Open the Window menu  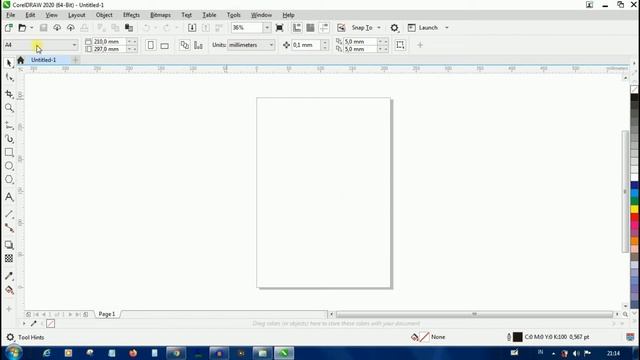click(x=261, y=15)
